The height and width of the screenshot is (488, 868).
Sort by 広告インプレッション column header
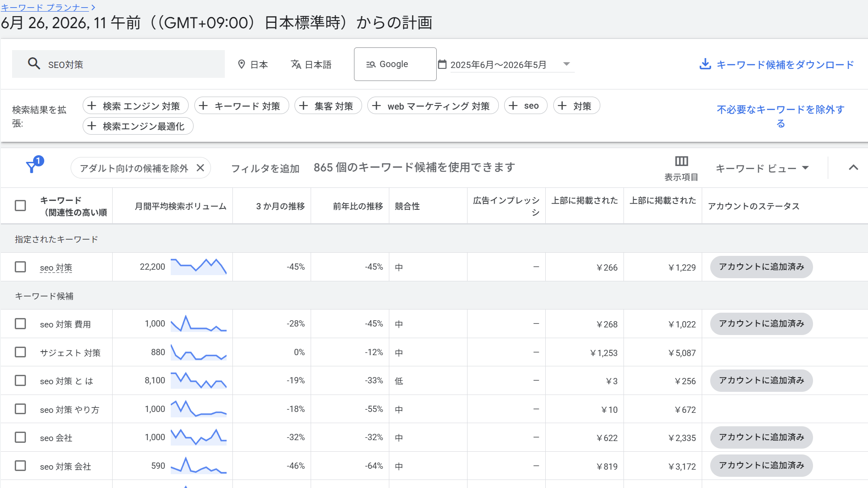coord(506,206)
